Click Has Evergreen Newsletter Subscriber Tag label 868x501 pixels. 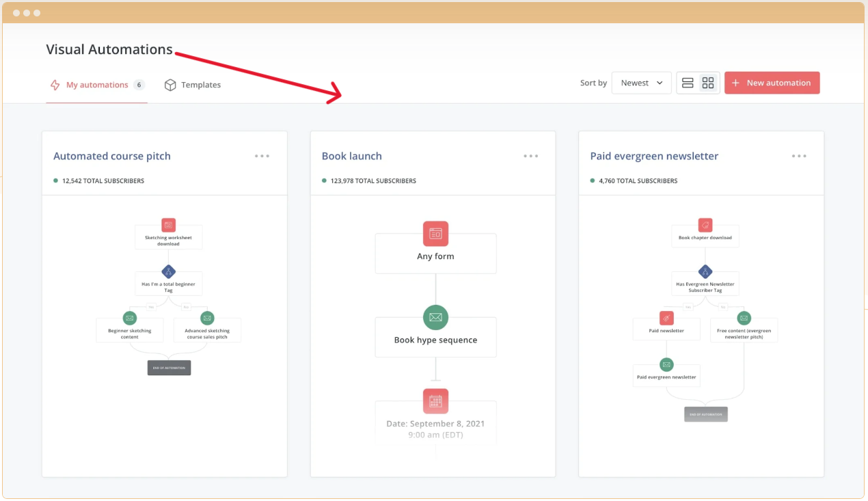click(705, 287)
